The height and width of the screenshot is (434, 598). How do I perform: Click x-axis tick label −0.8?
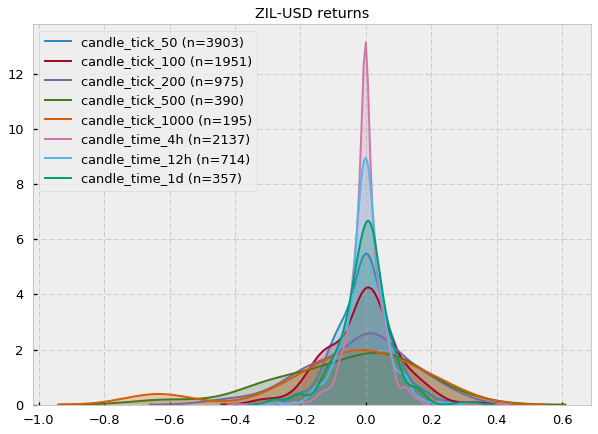coord(104,420)
